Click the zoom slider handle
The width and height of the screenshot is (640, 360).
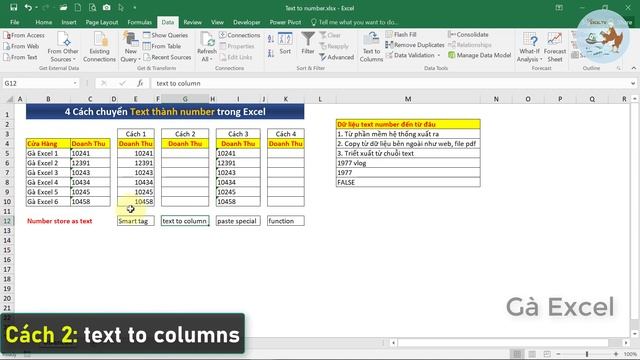pyautogui.click(x=587, y=354)
